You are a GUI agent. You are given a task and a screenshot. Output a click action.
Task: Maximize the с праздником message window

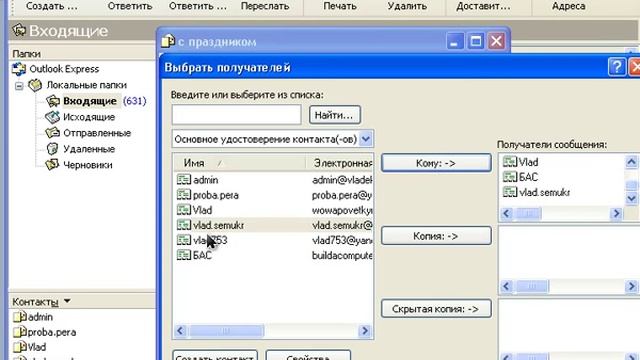pyautogui.click(x=476, y=41)
